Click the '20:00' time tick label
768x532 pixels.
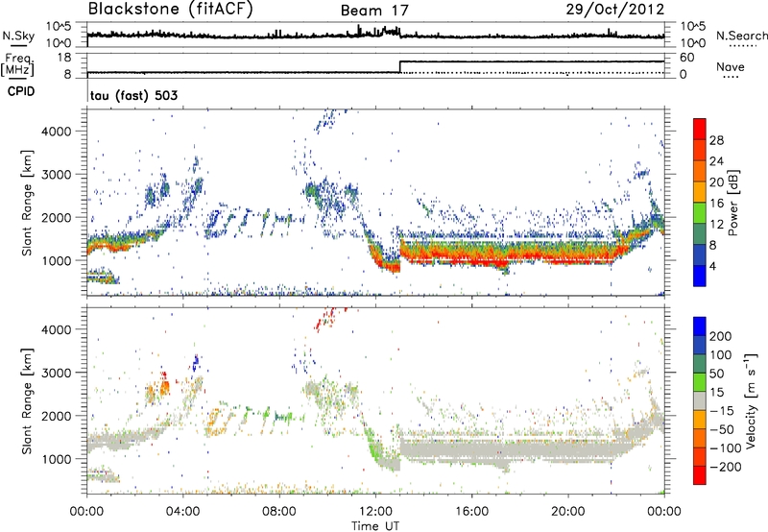pos(567,512)
